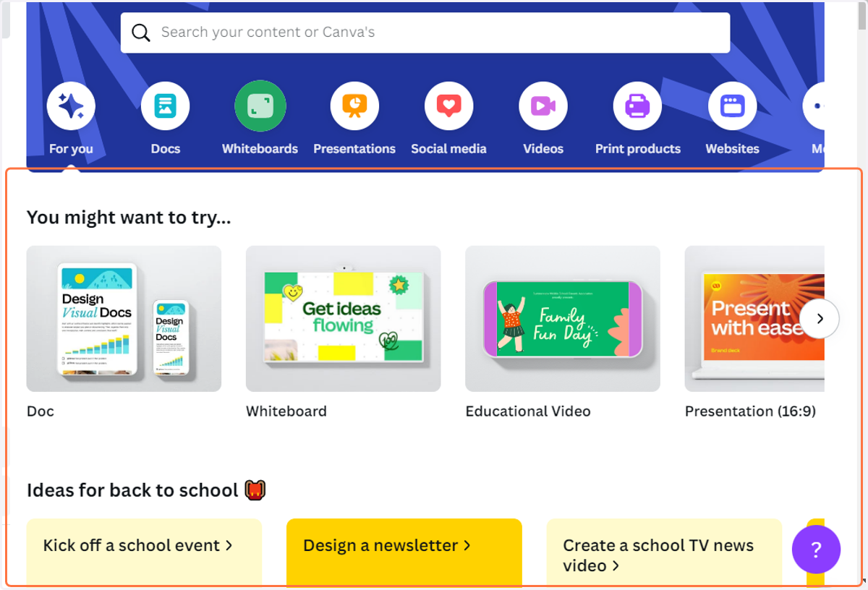Choose the Presentations category icon
Screen dimensions: 868x590
tap(354, 106)
